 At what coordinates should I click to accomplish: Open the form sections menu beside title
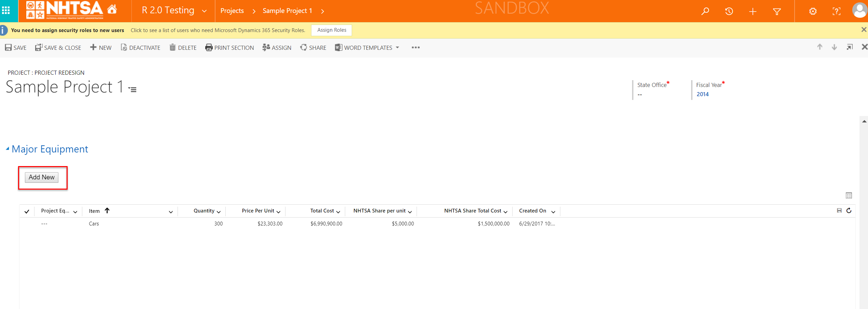pos(132,89)
